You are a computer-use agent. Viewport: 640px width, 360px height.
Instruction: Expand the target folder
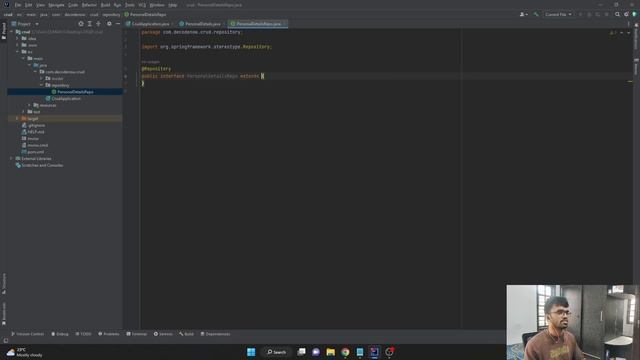(18, 118)
